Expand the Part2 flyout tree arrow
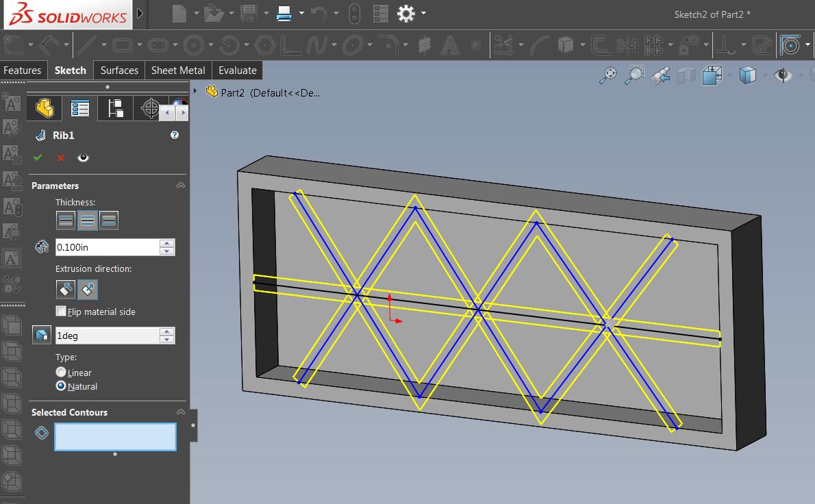This screenshot has height=504, width=815. tap(195, 92)
